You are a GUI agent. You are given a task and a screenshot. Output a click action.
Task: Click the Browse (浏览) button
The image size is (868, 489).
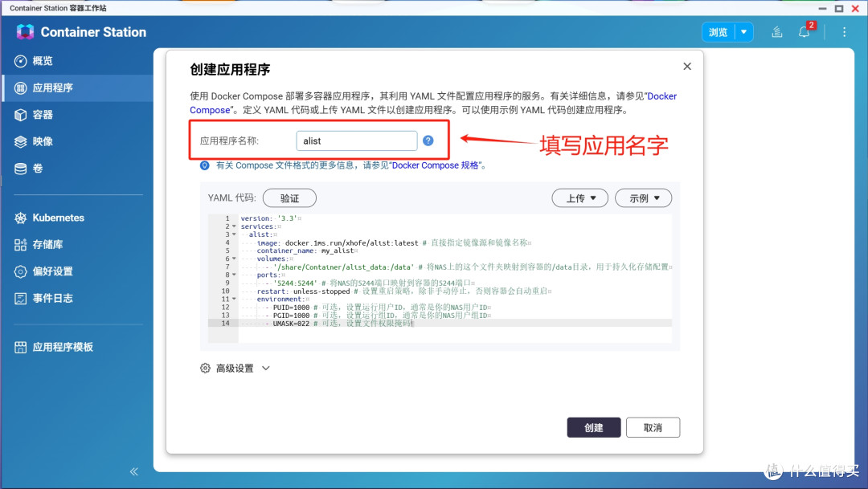click(x=718, y=32)
